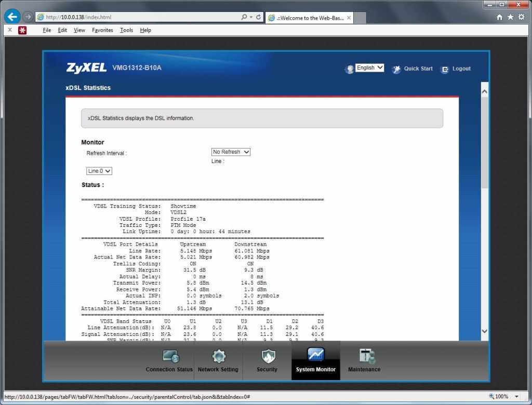Open the Favorites star icon
The height and width of the screenshot is (405, 532).
[510, 17]
